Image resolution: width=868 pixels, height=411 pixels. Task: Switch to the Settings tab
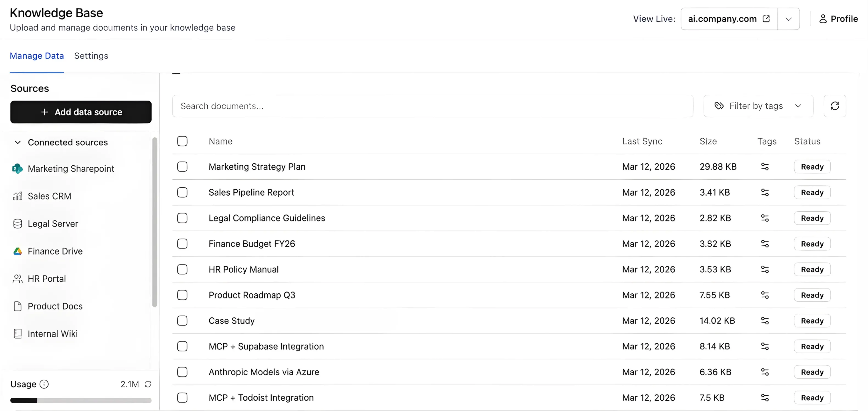click(91, 55)
